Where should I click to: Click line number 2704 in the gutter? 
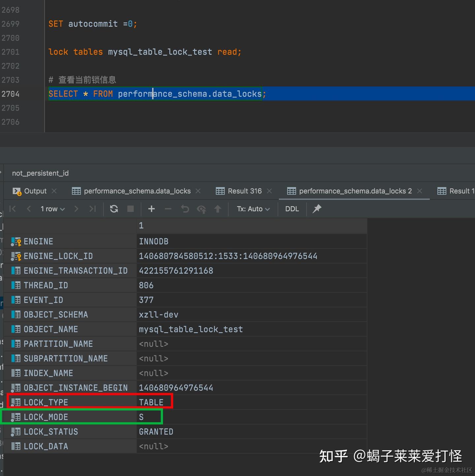(10, 94)
